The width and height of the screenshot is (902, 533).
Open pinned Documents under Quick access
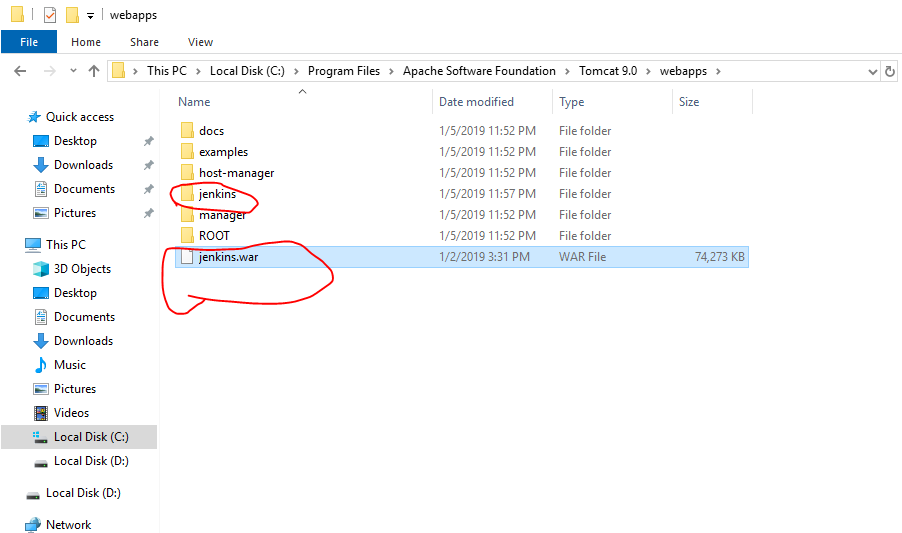84,189
